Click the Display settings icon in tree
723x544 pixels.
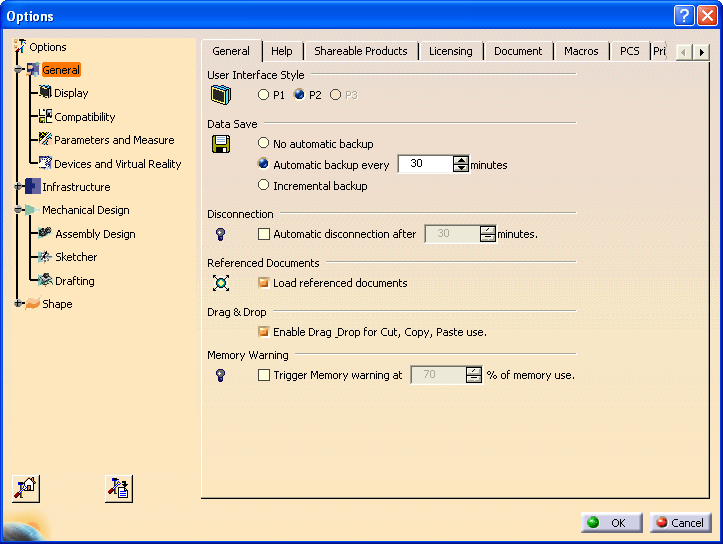click(x=45, y=93)
